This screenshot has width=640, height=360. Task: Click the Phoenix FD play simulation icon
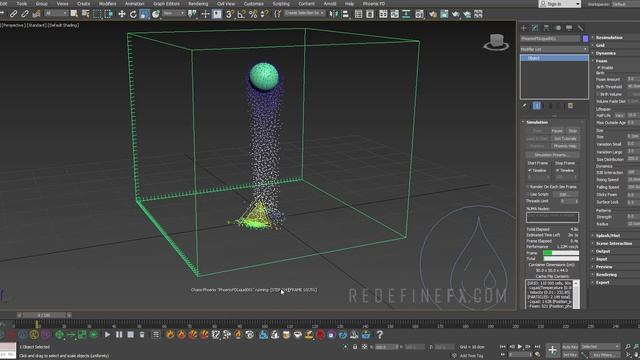pos(107,335)
